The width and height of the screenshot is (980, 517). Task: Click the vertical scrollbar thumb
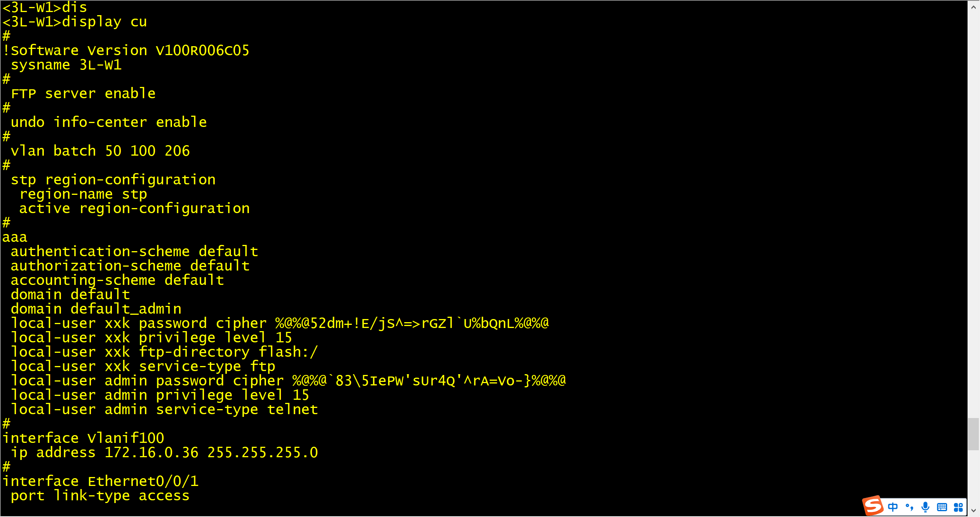point(973,434)
